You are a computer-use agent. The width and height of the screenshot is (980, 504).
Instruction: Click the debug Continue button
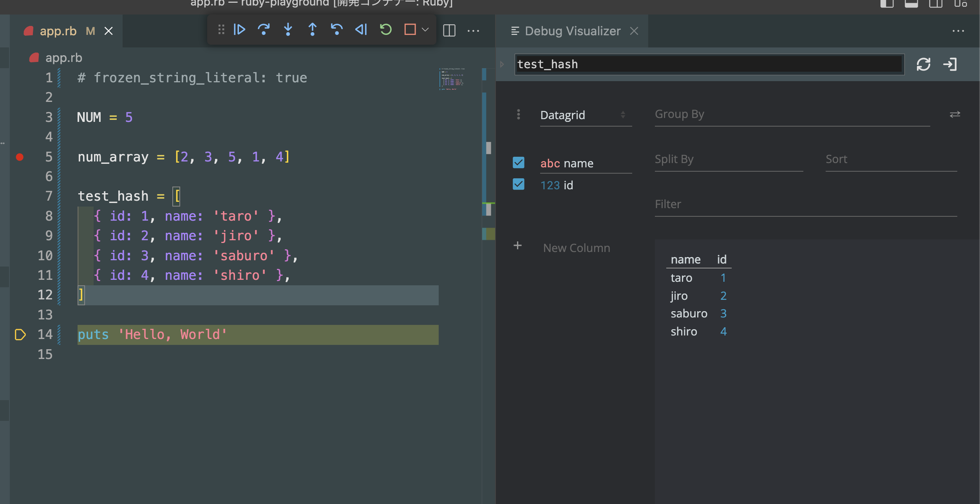239,30
